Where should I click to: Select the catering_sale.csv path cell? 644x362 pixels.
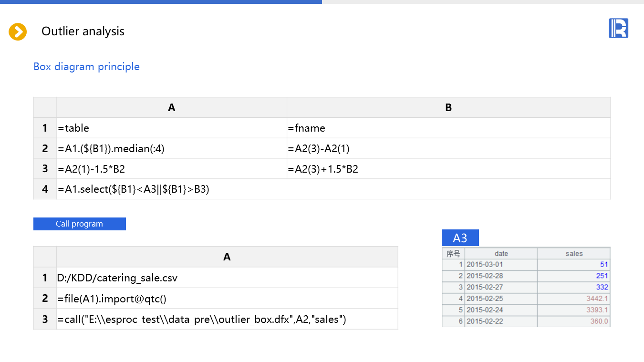click(x=227, y=278)
